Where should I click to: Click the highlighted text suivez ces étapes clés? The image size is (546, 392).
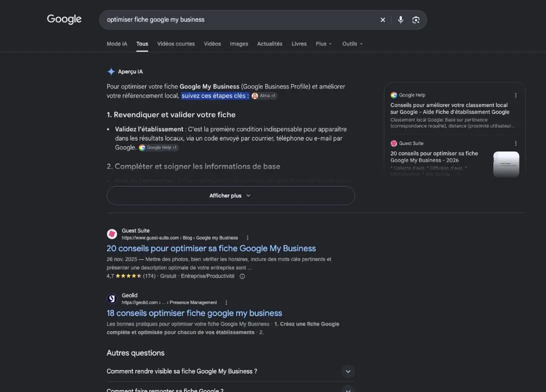(215, 95)
